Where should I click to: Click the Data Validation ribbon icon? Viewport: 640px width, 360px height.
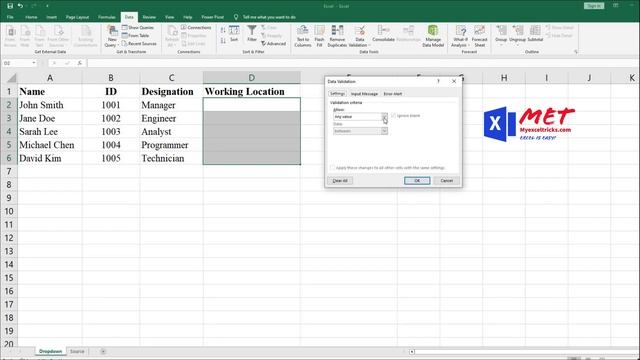coord(359,36)
